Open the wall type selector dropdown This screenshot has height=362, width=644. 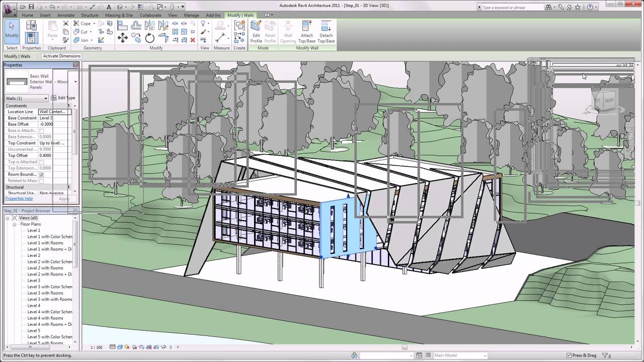tap(75, 81)
